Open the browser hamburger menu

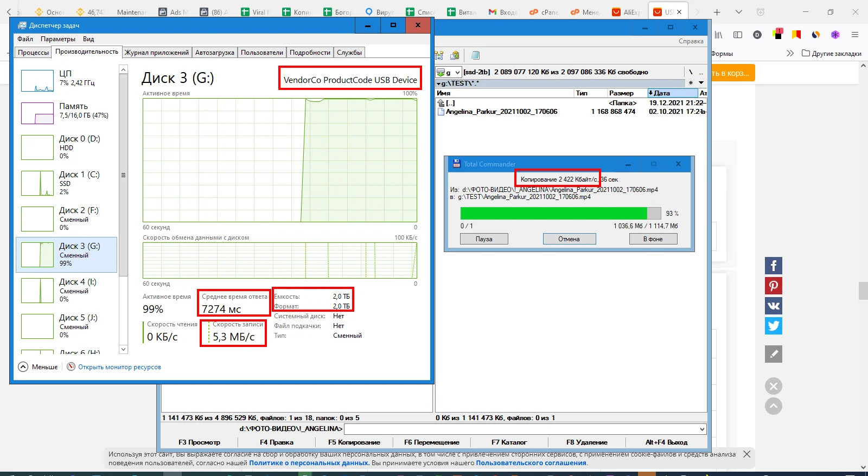(x=855, y=35)
